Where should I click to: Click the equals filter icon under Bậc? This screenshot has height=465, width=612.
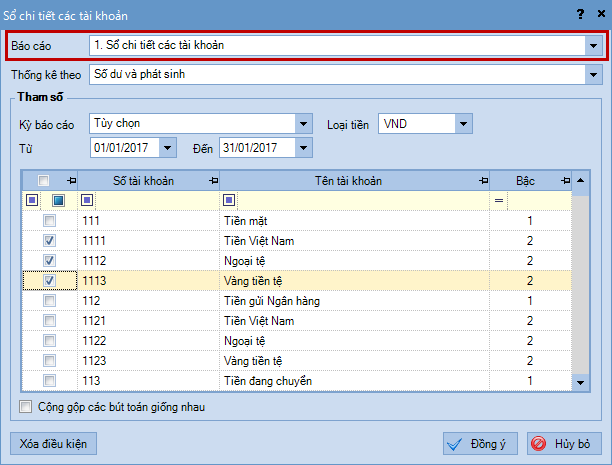498,200
